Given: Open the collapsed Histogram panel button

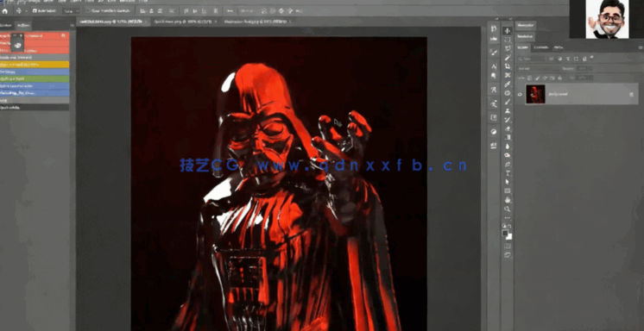Looking at the screenshot, I should coord(524,36).
